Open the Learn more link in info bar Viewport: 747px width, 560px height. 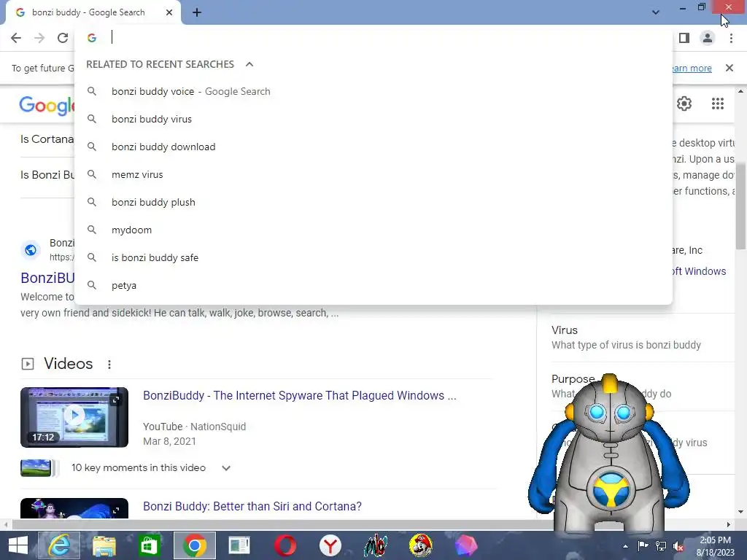[x=691, y=68]
